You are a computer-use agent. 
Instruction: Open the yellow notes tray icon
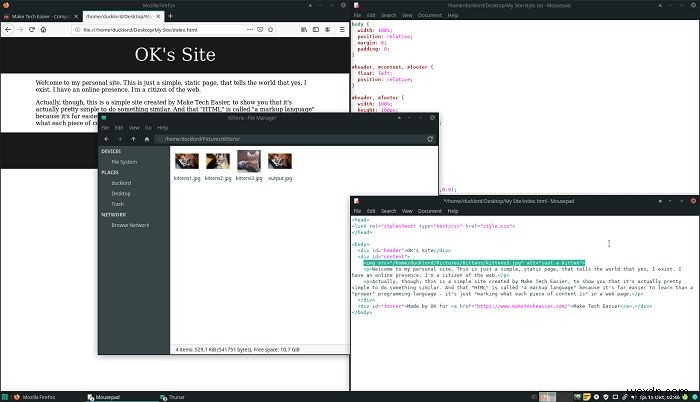[587, 397]
